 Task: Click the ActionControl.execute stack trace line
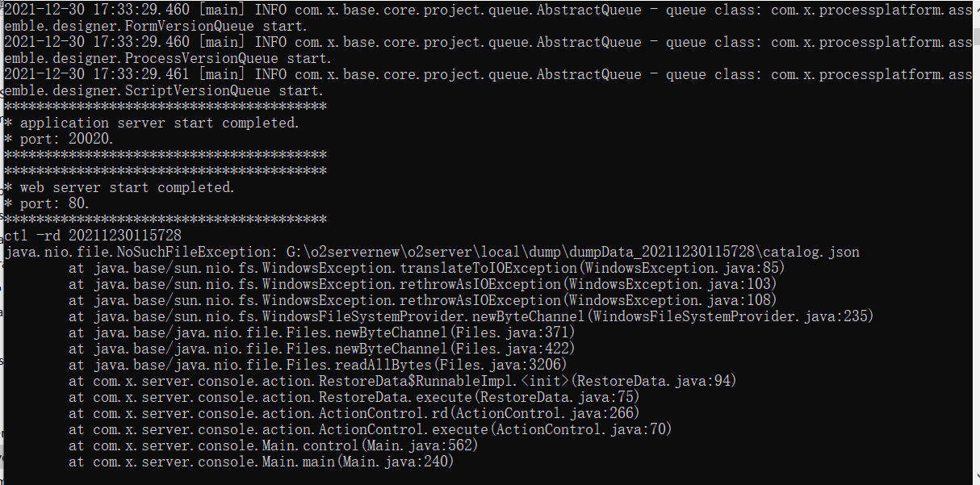[x=370, y=429]
